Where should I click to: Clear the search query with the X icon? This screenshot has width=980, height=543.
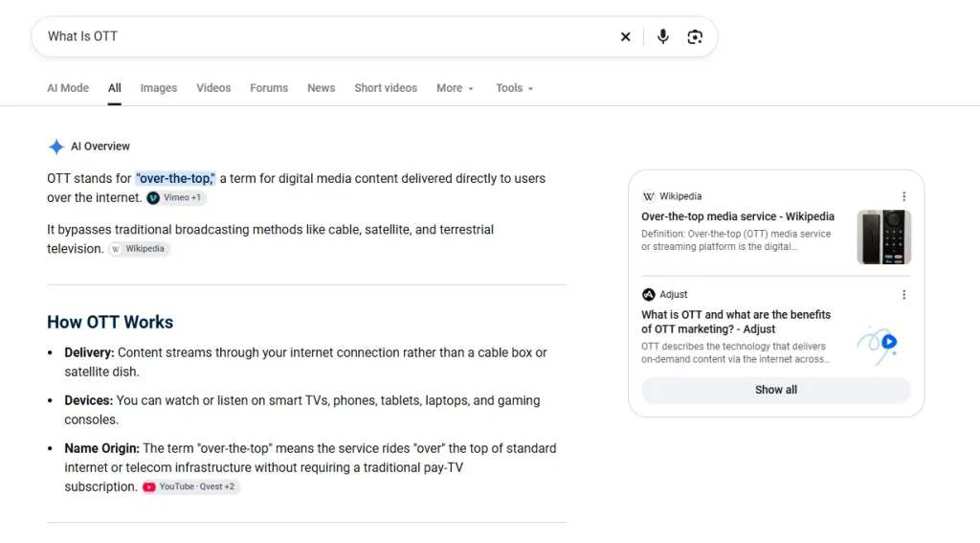tap(625, 37)
